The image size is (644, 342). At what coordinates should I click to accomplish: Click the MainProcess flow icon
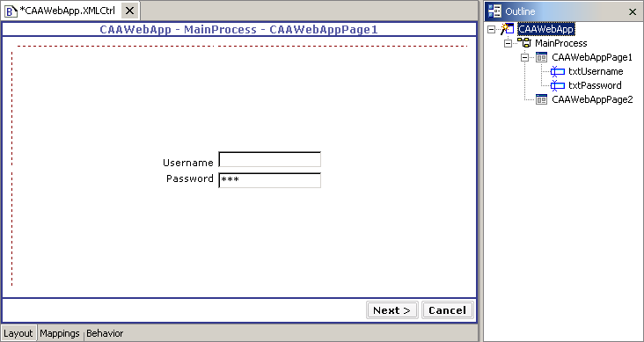tap(524, 43)
